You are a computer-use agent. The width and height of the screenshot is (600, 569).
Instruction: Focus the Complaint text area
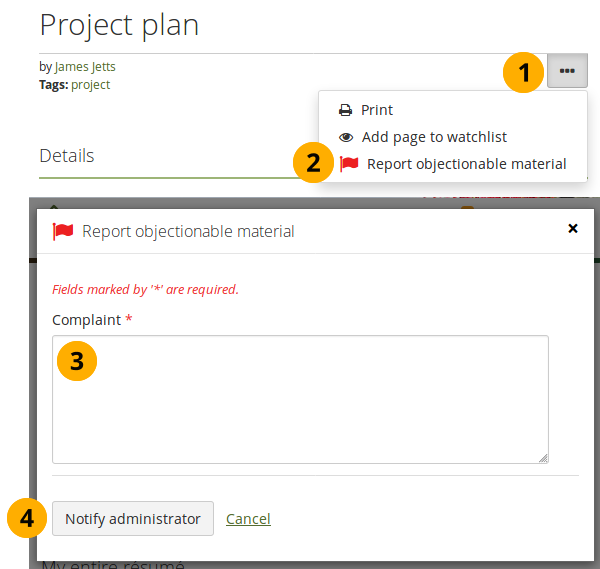300,398
